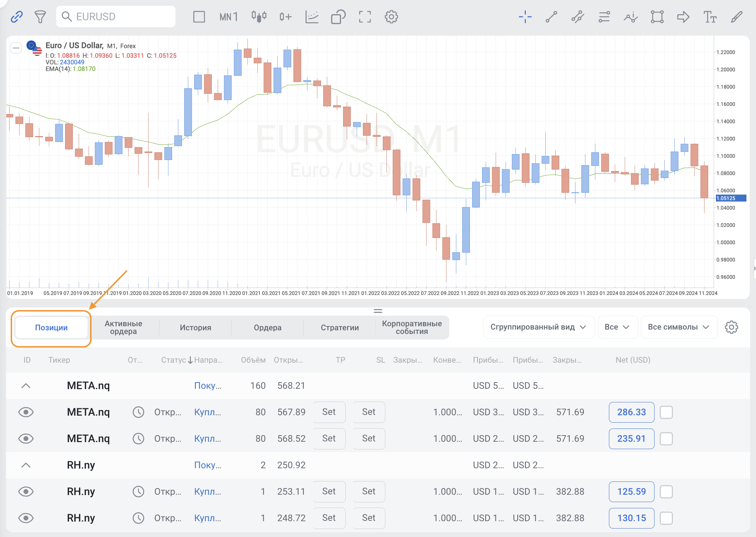Click the 235.91 Net value button
This screenshot has width=756, height=537.
(x=631, y=439)
